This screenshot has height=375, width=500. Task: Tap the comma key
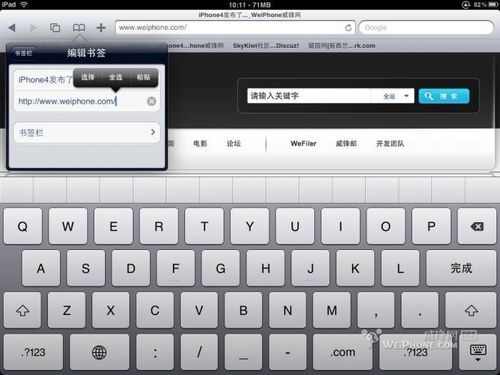pyautogui.click(x=376, y=310)
